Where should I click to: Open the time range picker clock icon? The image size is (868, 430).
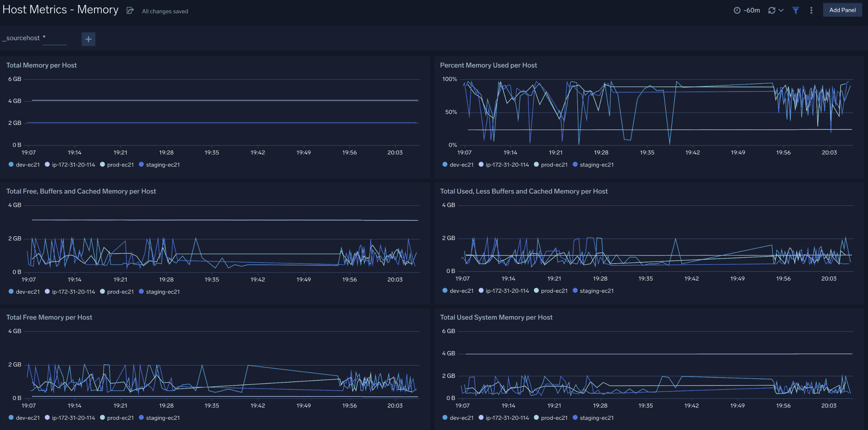737,10
